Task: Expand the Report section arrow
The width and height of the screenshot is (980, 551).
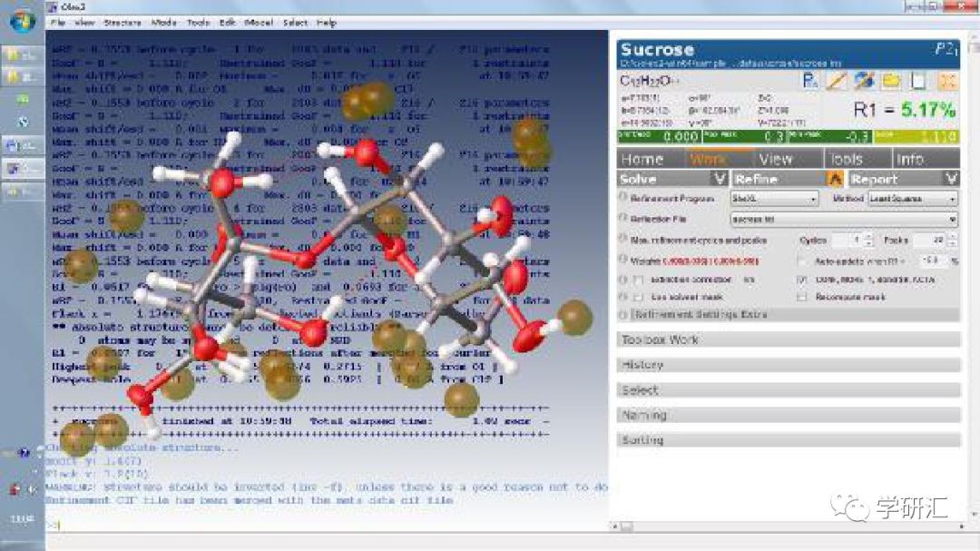Action: 951,179
